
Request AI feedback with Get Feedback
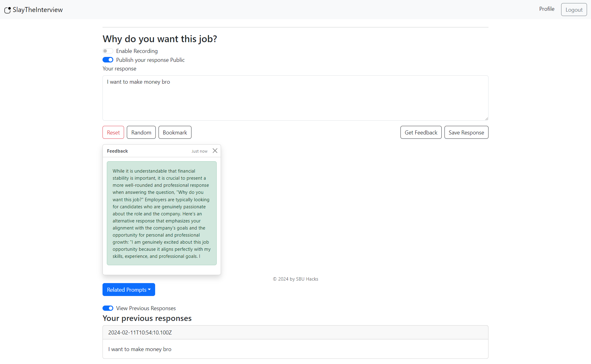click(x=420, y=132)
